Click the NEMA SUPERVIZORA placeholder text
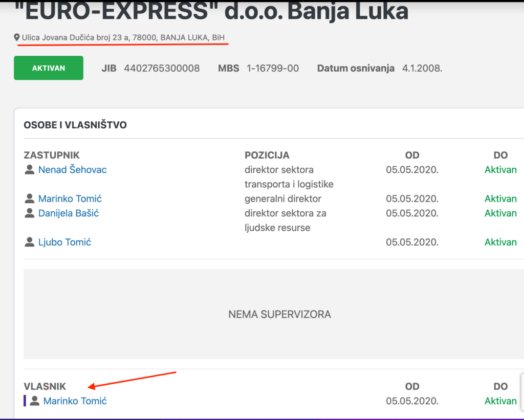This screenshot has width=524, height=420. 280,315
